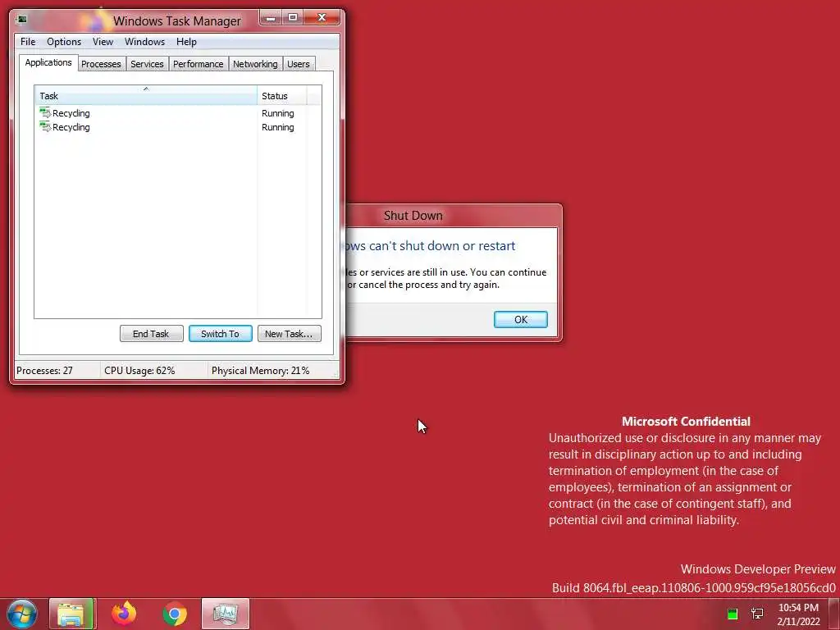The image size is (840, 630).
Task: Launch Google Chrome from the taskbar
Action: (x=175, y=614)
